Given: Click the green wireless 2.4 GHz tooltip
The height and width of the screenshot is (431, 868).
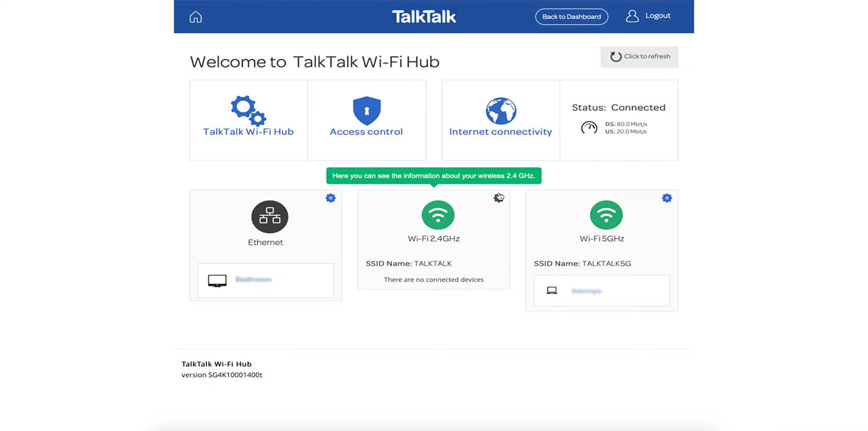Looking at the screenshot, I should (434, 176).
